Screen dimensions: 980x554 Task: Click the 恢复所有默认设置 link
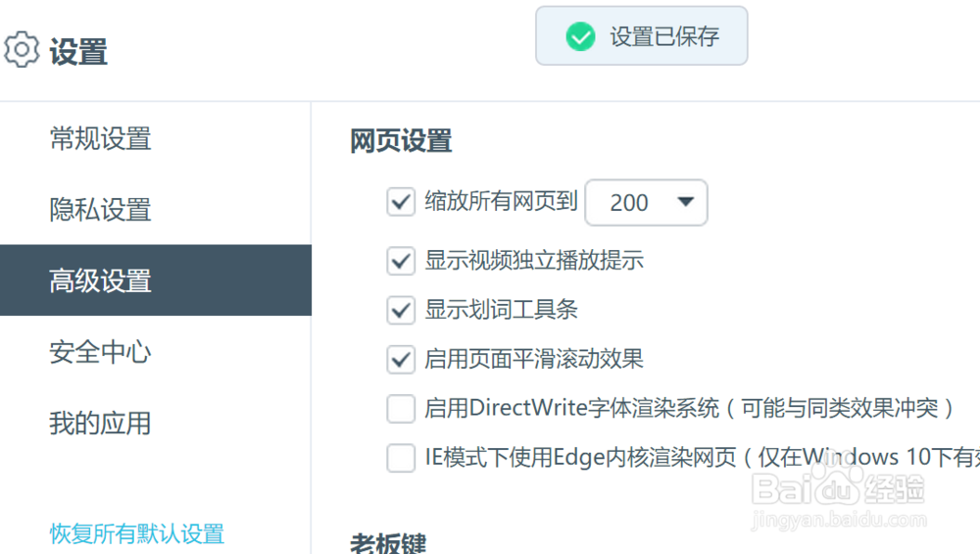[137, 533]
